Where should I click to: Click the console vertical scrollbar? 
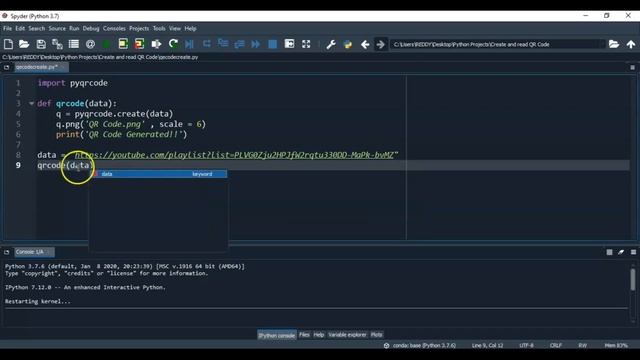[x=633, y=280]
